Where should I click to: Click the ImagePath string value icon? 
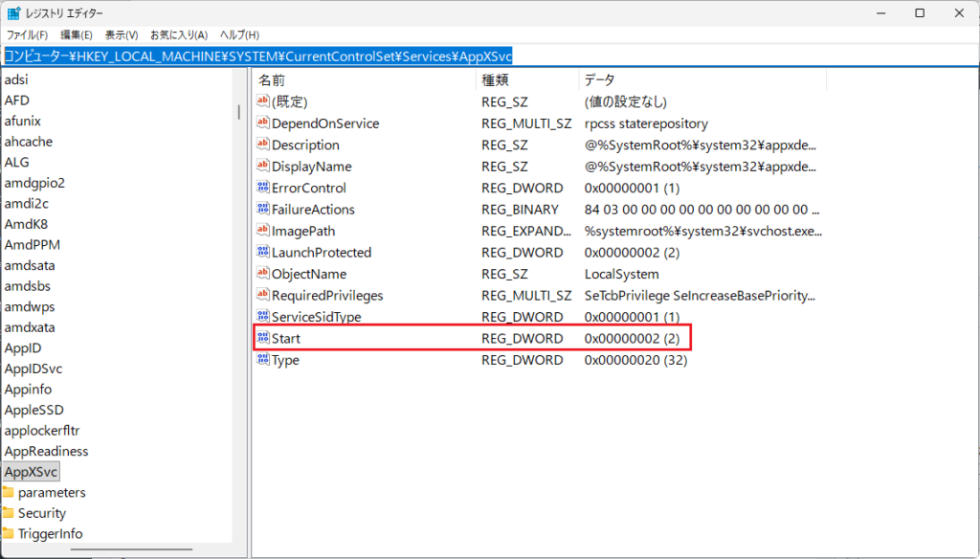coord(263,231)
